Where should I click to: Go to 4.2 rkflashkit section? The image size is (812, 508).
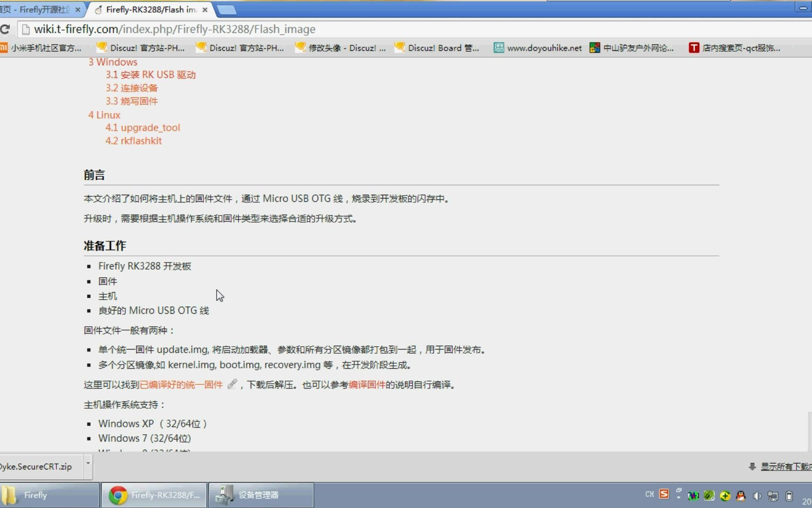click(x=133, y=141)
